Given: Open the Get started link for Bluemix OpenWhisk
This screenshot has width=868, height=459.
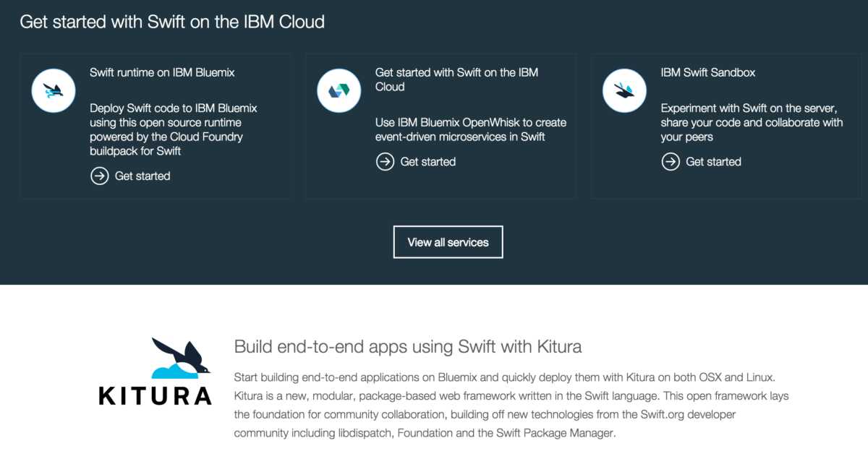Looking at the screenshot, I should [416, 162].
